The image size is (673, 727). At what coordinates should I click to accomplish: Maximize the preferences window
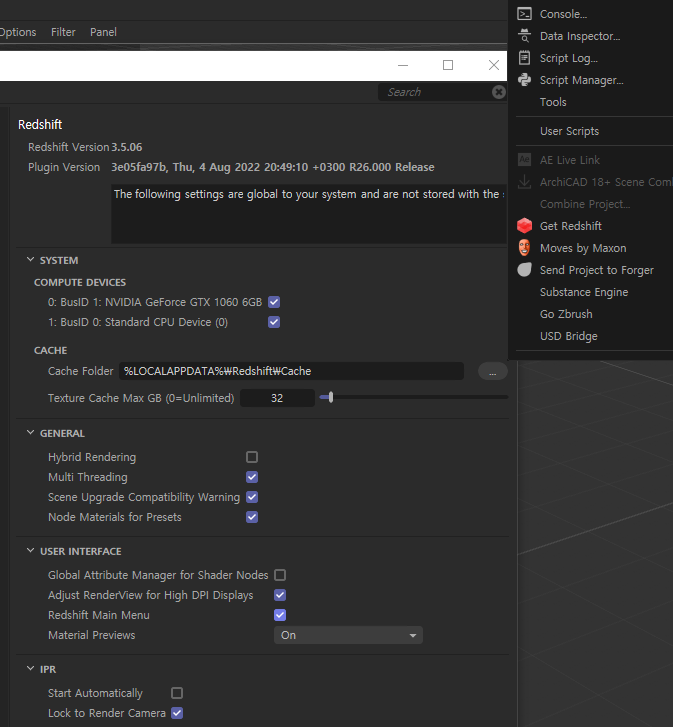[448, 65]
